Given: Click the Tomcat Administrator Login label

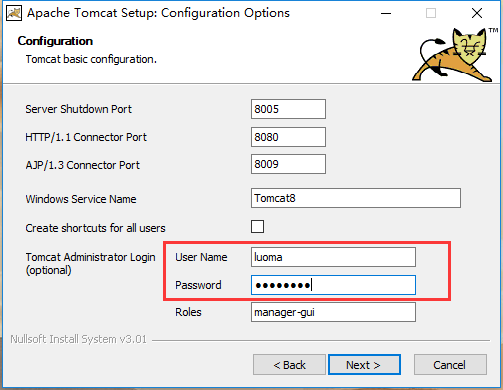Looking at the screenshot, I should [x=90, y=263].
